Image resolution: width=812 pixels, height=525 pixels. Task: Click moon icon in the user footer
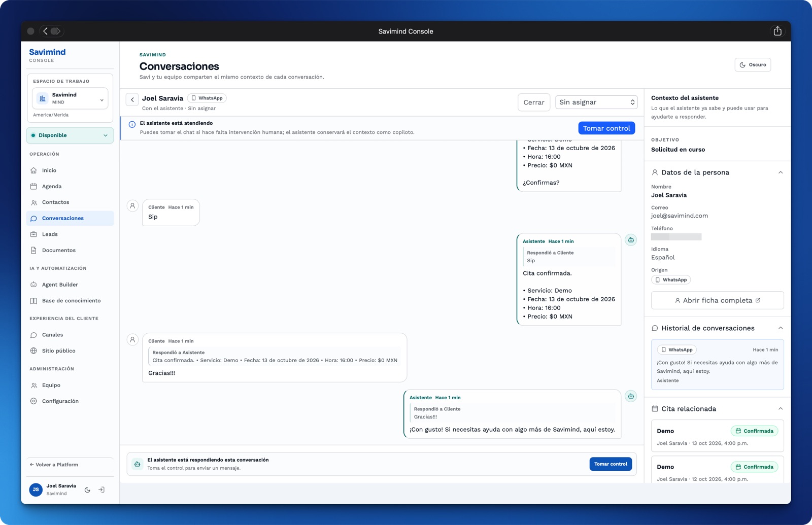coord(87,490)
